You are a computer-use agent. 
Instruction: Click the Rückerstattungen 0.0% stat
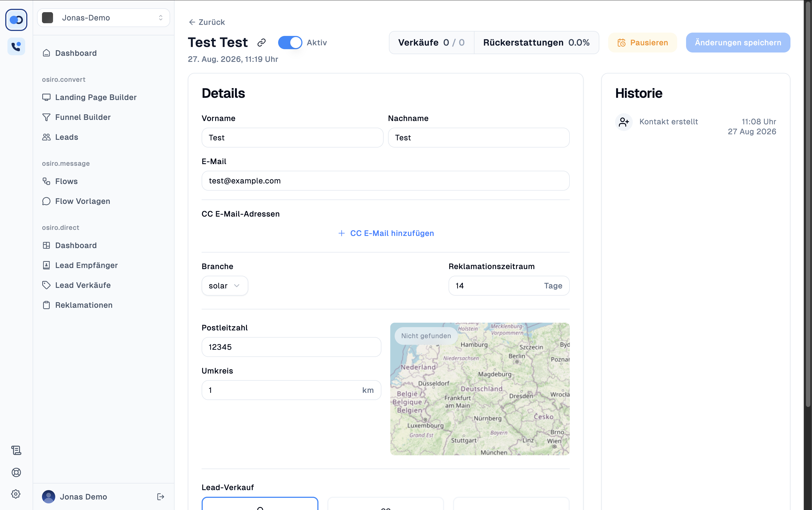pos(536,43)
